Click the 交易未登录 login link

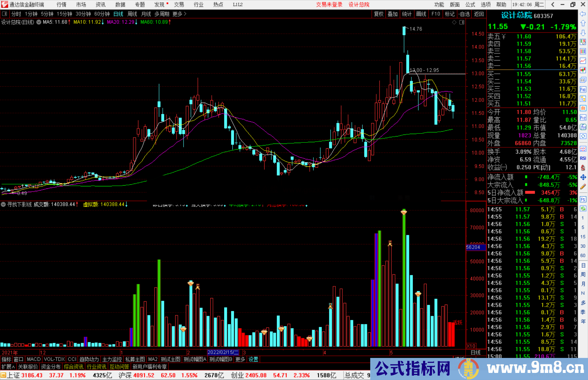click(x=329, y=5)
